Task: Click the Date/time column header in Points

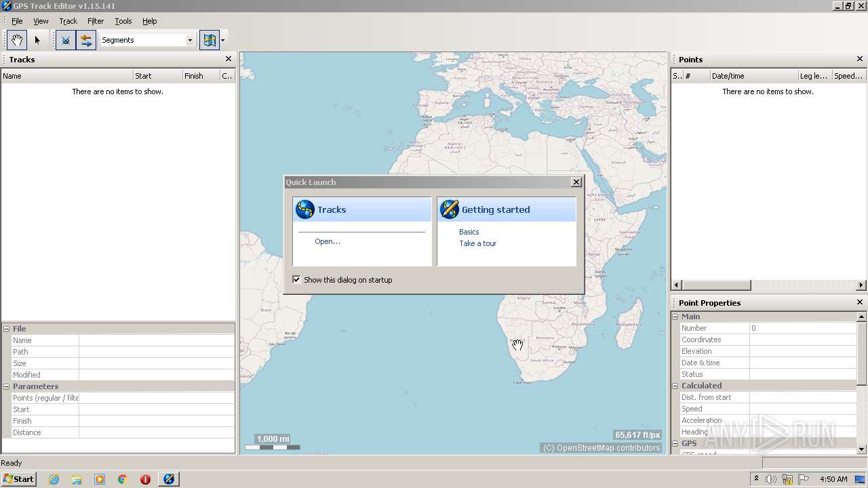Action: point(754,76)
